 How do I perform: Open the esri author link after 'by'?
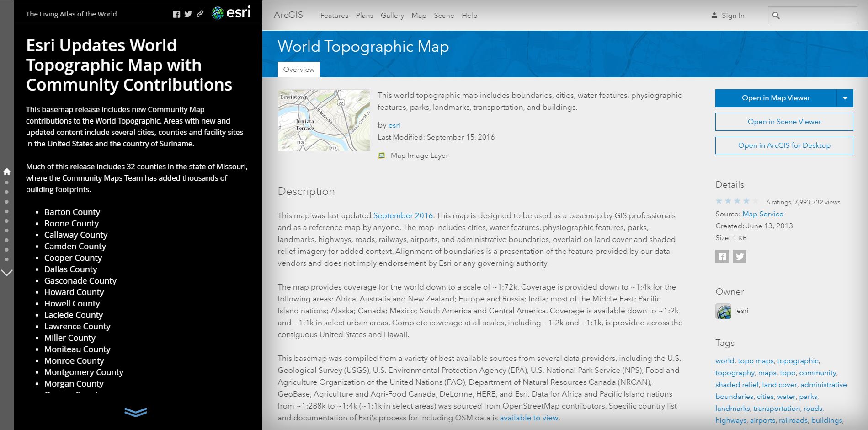point(394,125)
